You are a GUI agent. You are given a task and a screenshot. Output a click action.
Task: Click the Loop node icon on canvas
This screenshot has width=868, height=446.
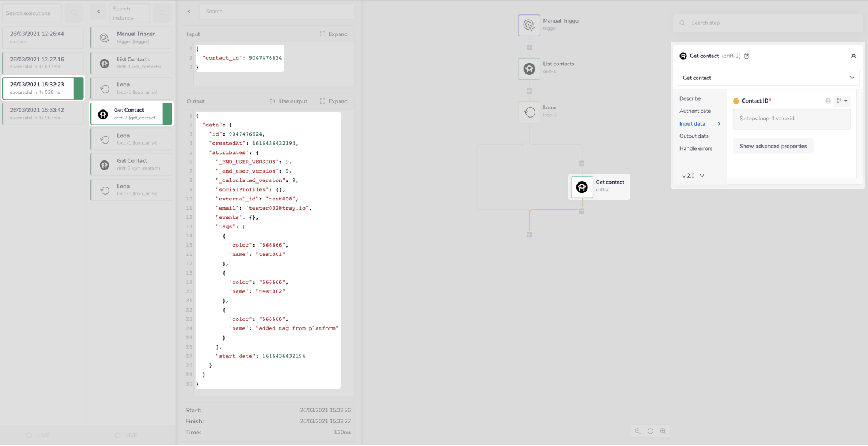529,112
